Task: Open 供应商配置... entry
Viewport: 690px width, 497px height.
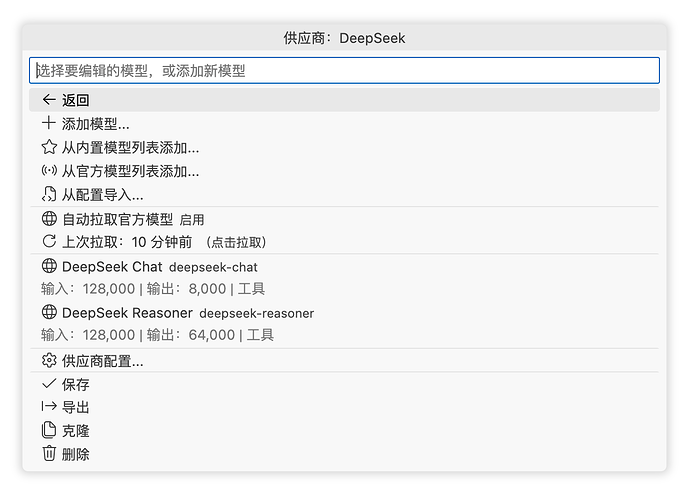Action: [344, 361]
